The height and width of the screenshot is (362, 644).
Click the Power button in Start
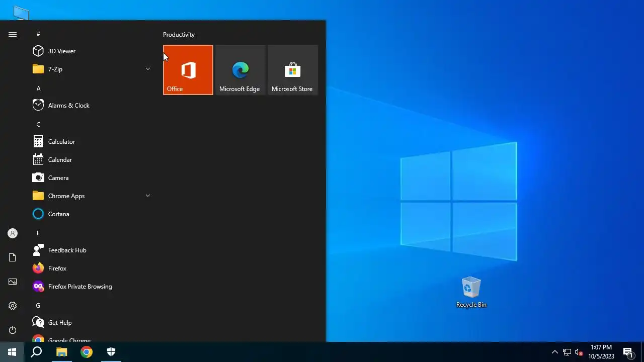(x=13, y=330)
